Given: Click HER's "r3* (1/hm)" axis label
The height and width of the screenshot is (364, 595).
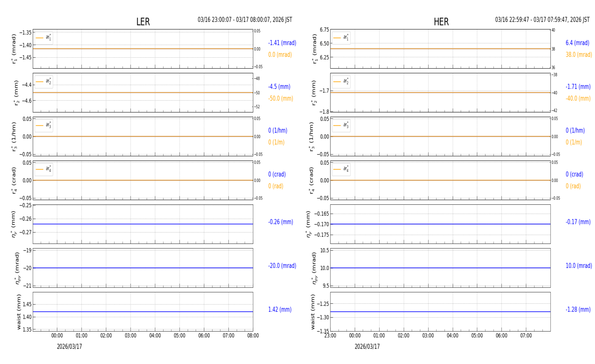Looking at the screenshot, I should (x=311, y=136).
